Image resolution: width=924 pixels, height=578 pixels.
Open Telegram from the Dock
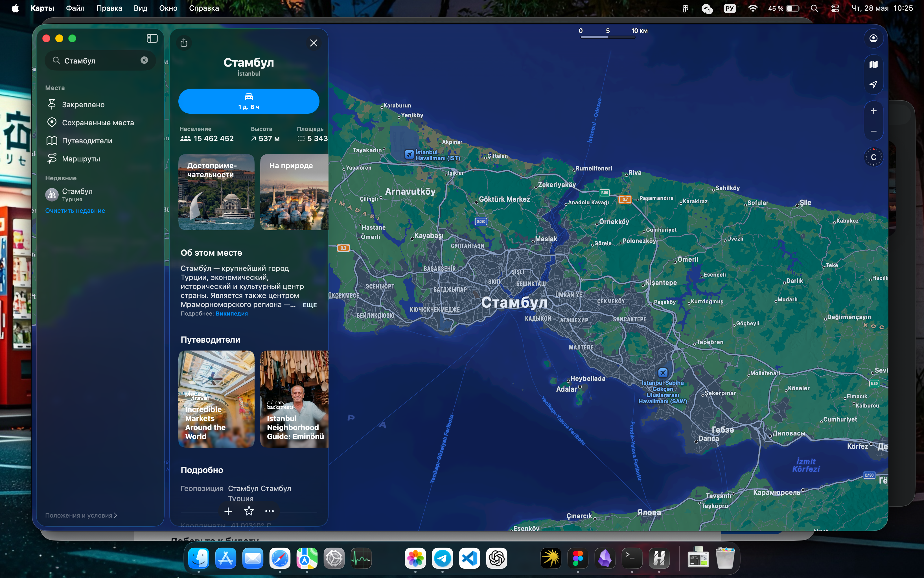pyautogui.click(x=442, y=558)
